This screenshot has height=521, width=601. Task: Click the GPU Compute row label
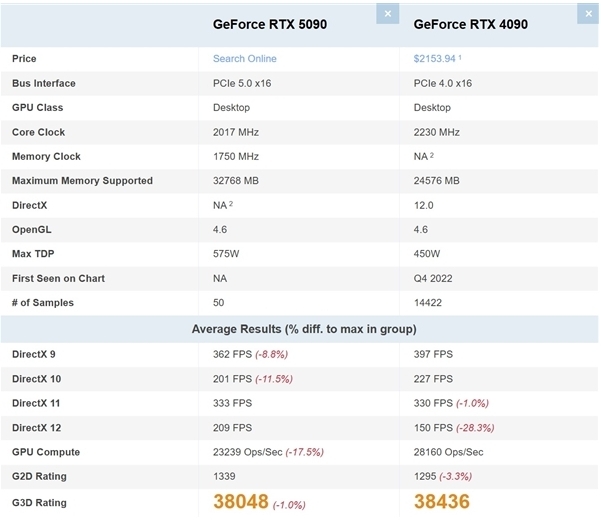[46, 452]
